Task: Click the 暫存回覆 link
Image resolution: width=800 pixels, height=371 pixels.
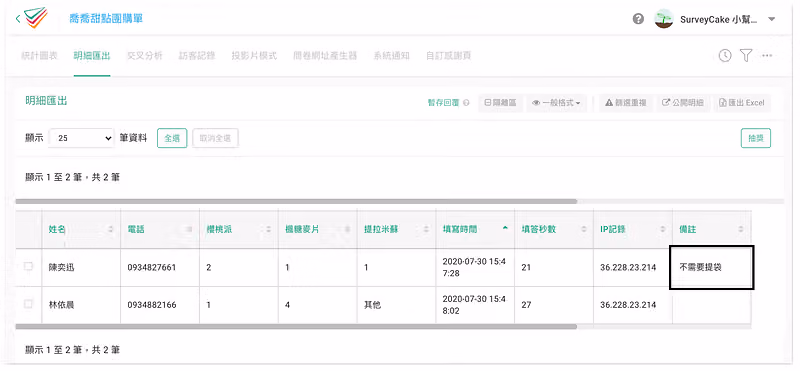Action: (x=443, y=103)
